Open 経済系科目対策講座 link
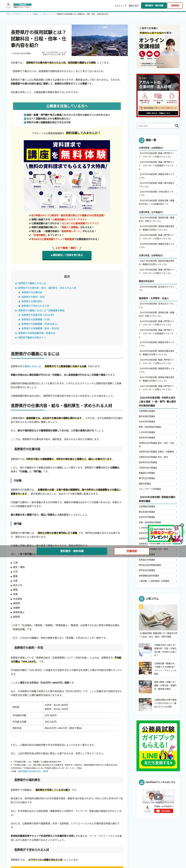Image resolution: width=186 pixels, height=868 pixels. click(158, 462)
